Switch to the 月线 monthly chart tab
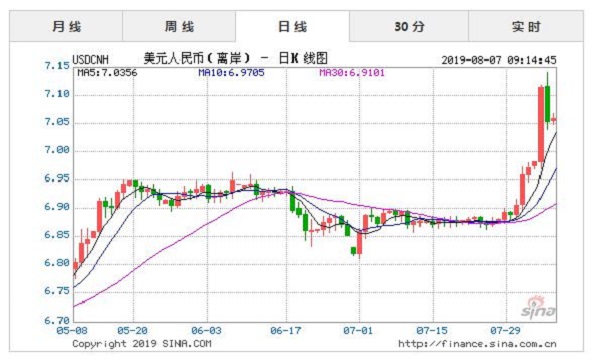600x363 pixels. tap(66, 26)
